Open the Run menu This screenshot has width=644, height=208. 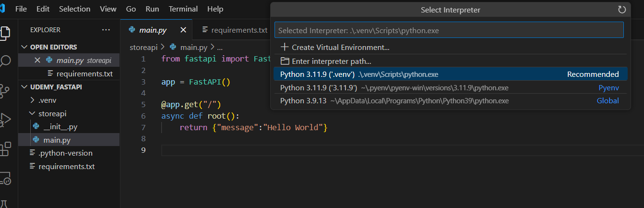click(x=152, y=9)
